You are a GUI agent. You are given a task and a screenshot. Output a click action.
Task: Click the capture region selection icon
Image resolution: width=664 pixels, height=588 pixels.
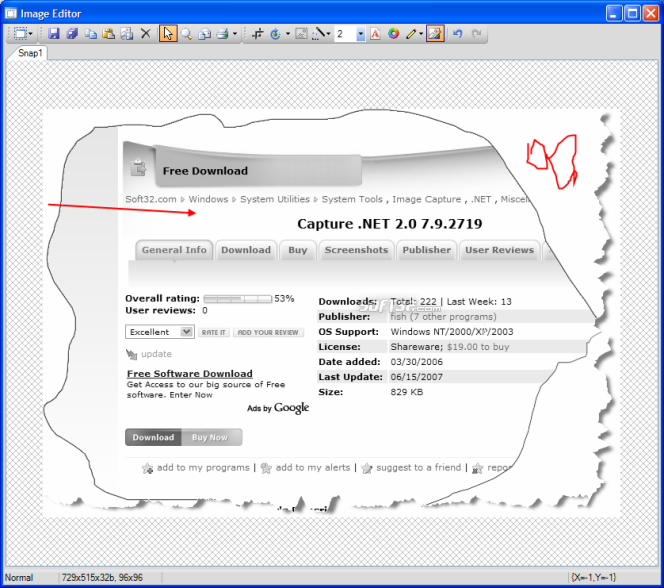tap(20, 33)
